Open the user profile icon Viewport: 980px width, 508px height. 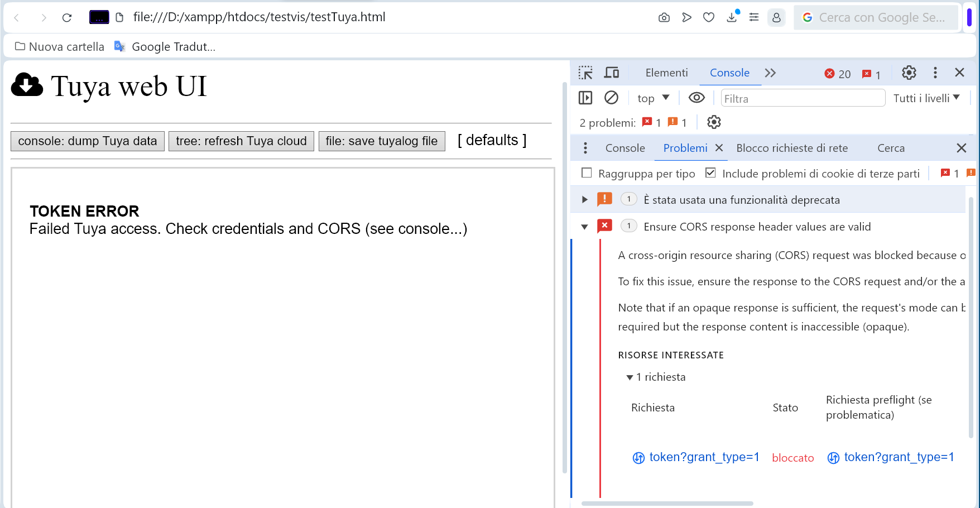[x=776, y=18]
